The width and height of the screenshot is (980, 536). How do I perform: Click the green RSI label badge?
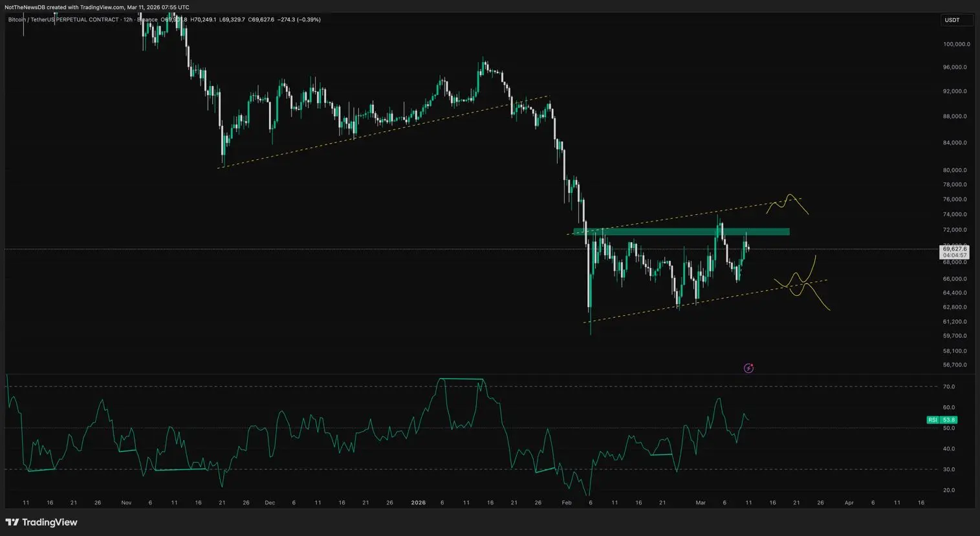point(932,420)
